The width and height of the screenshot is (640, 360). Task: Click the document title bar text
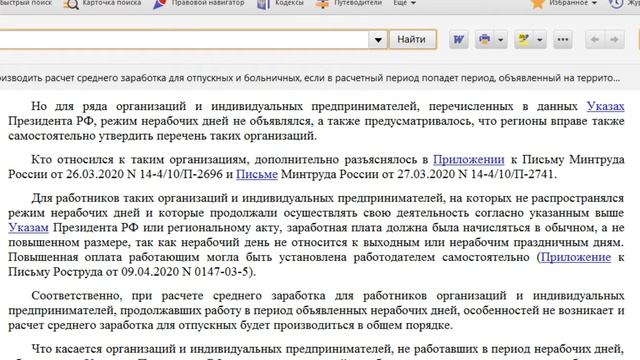point(310,78)
